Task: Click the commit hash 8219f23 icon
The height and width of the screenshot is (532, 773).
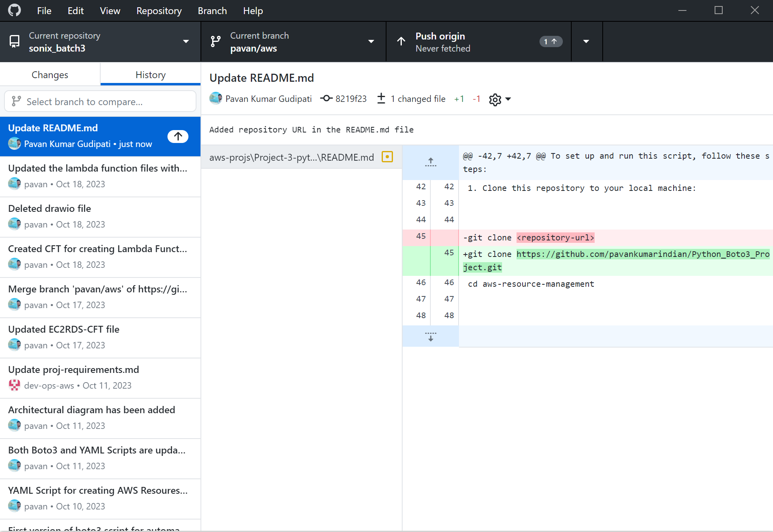Action: [326, 99]
